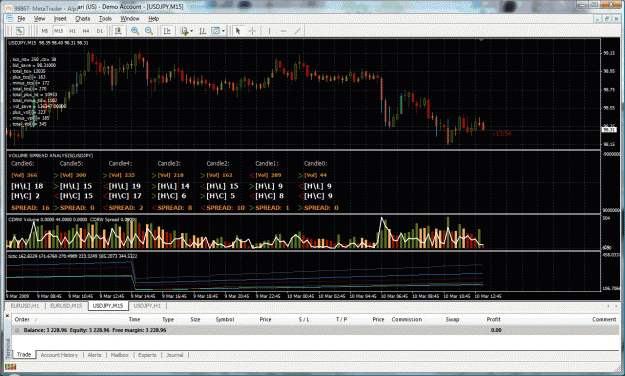625x376 pixels.
Task: Open the templates dropdown arrow
Action: (223, 31)
